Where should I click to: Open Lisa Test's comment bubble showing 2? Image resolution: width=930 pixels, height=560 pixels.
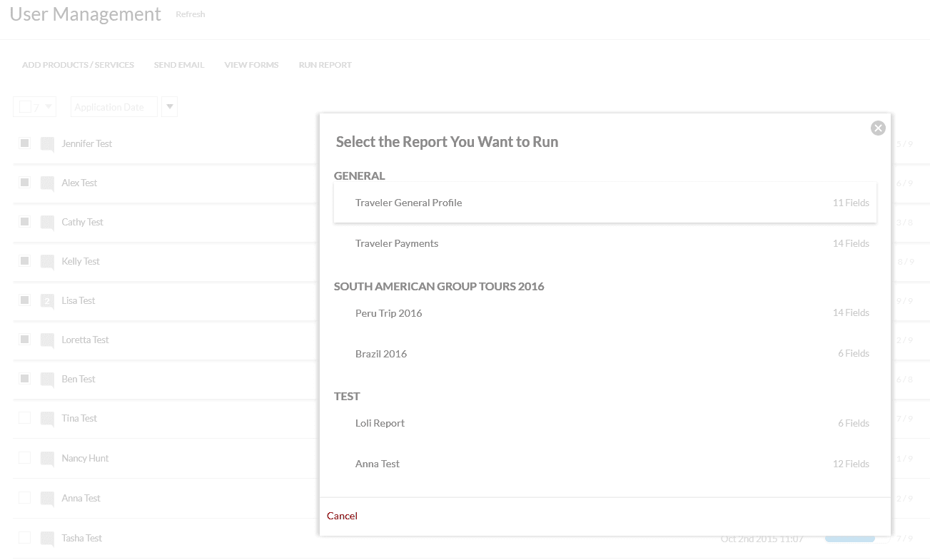pyautogui.click(x=47, y=301)
